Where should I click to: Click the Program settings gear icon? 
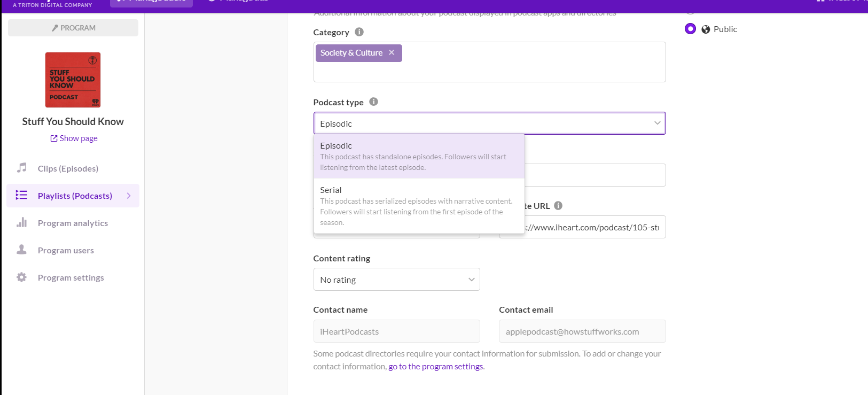tap(21, 277)
